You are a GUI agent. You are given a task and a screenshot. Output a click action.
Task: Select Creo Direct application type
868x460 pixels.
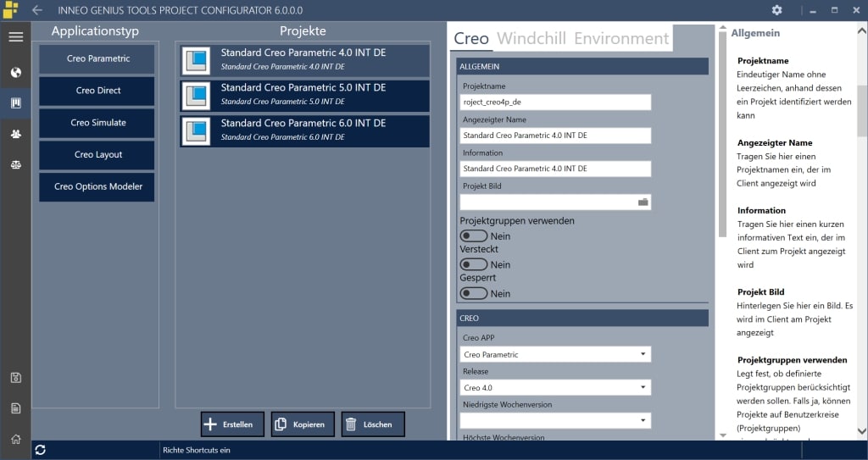(x=97, y=91)
